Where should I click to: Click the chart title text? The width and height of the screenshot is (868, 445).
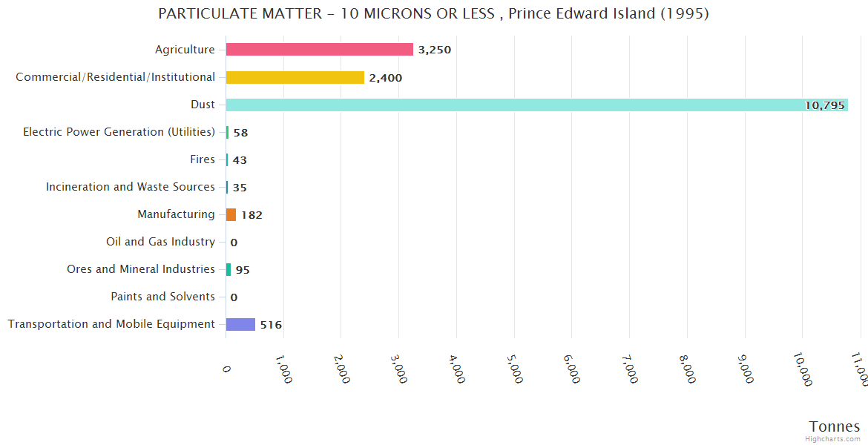coord(433,13)
